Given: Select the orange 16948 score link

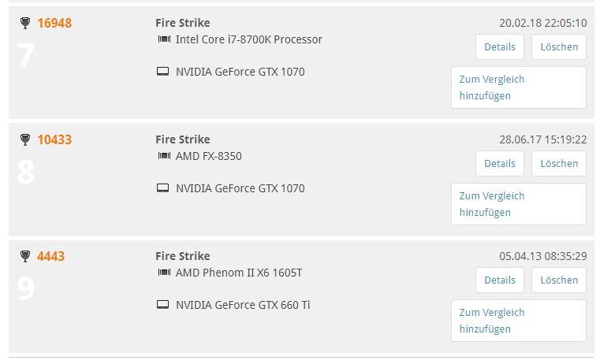Looking at the screenshot, I should [54, 23].
